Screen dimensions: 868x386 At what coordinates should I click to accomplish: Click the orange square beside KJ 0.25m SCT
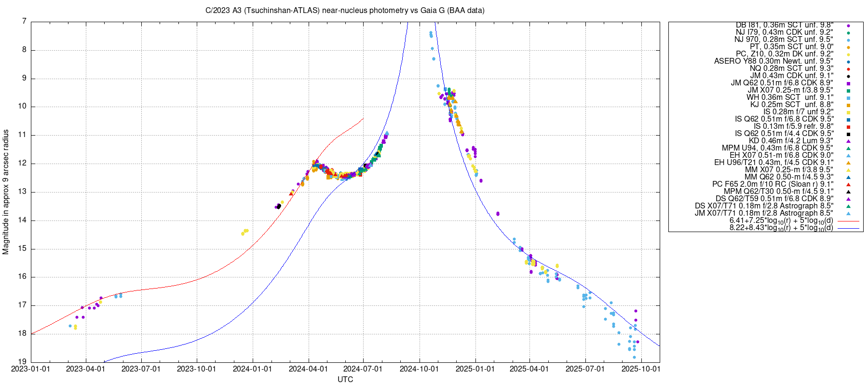click(848, 105)
